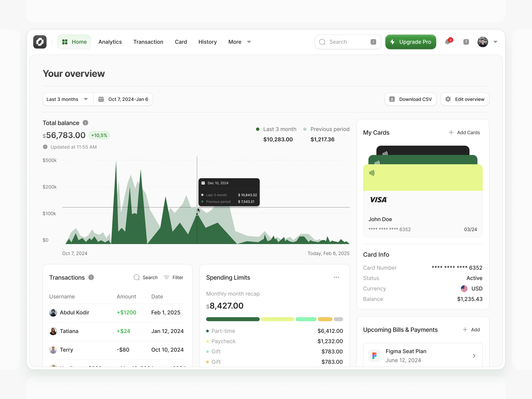Open the company logo home icon
Image resolution: width=532 pixels, height=399 pixels.
(x=40, y=42)
